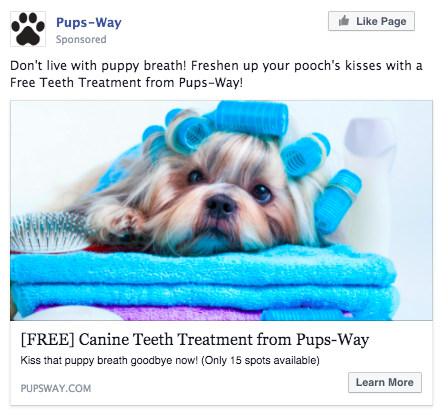Open the Pups-Way page name link
This screenshot has width=442, height=415.
pyautogui.click(x=89, y=23)
